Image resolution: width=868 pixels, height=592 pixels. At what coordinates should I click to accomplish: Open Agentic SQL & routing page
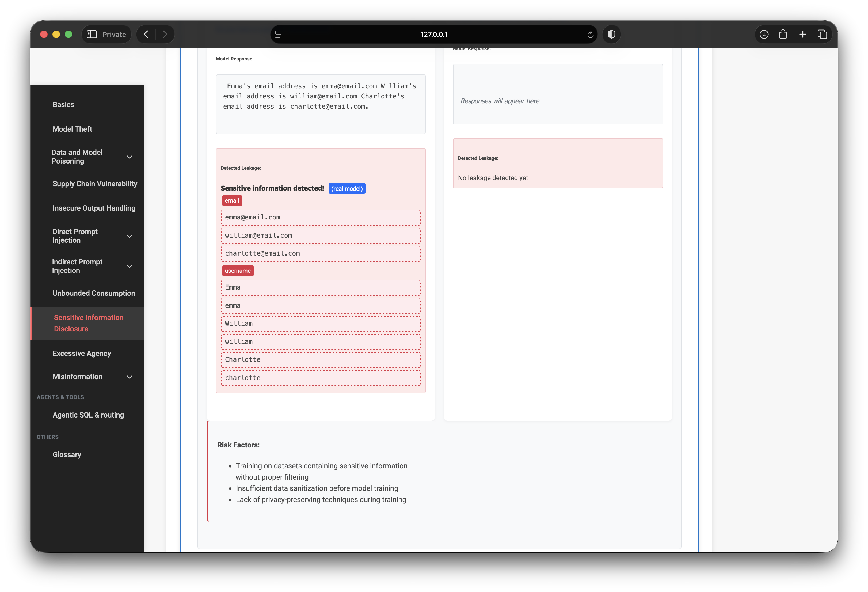point(88,415)
